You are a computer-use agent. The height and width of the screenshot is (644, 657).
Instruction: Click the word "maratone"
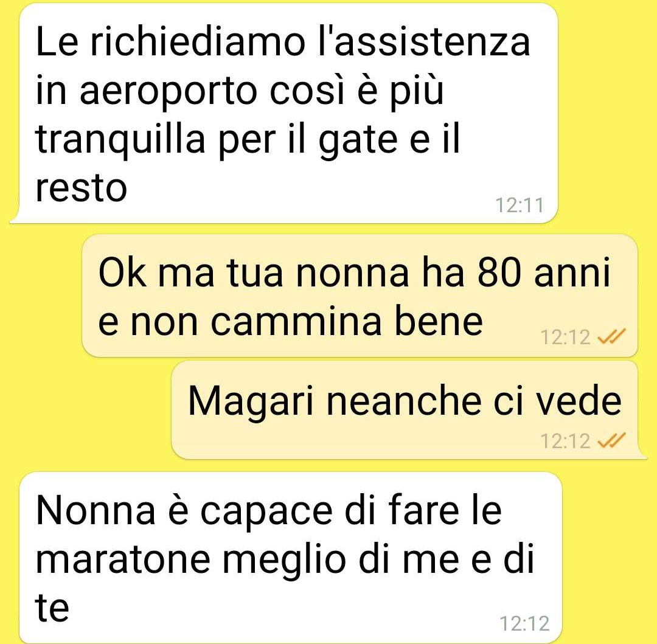(123, 559)
